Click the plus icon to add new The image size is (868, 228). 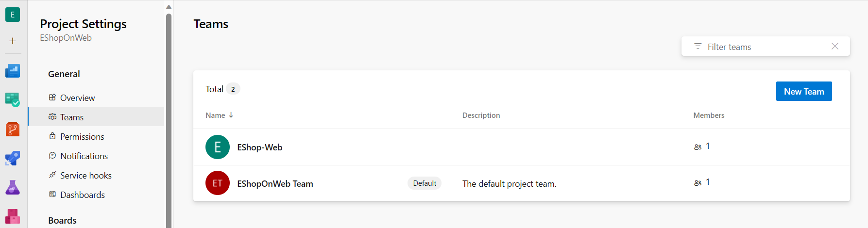point(13,41)
